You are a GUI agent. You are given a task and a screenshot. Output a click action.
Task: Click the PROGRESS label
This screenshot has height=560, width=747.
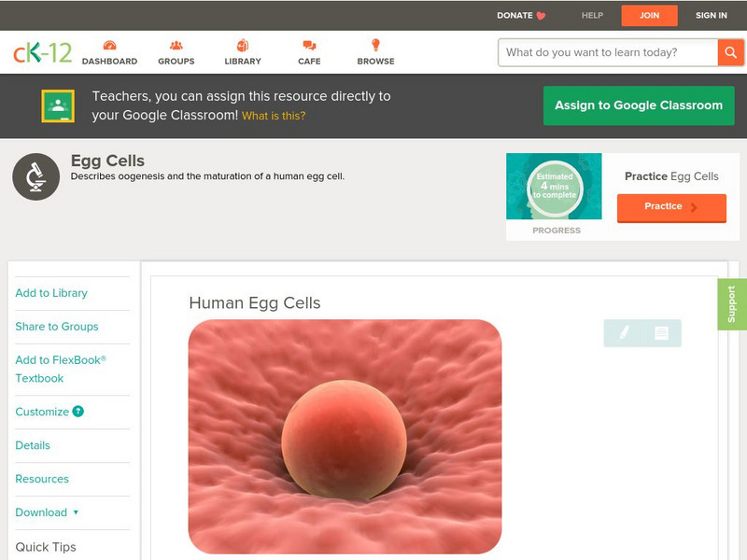click(x=557, y=231)
